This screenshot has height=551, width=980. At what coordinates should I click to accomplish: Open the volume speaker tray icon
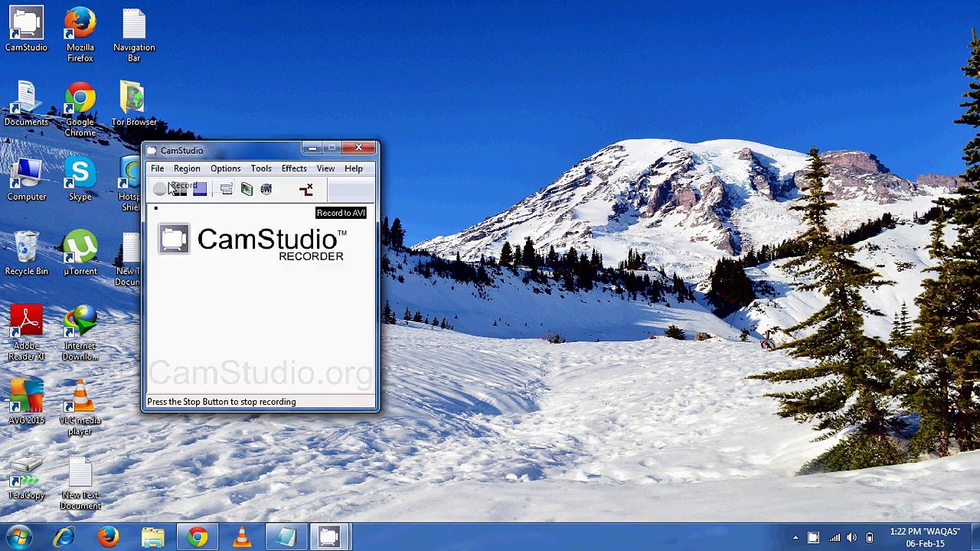tap(851, 538)
